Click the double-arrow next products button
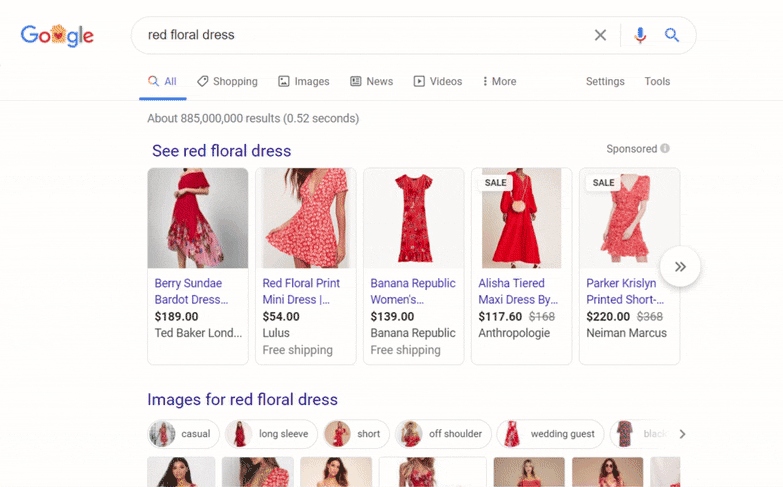Screen dimensions: 783x487 click(680, 266)
